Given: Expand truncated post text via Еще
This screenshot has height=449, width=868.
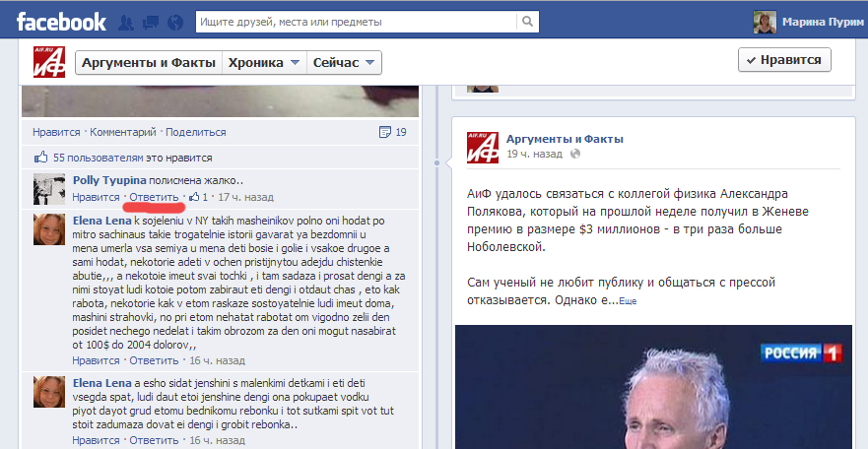Looking at the screenshot, I should point(628,300).
